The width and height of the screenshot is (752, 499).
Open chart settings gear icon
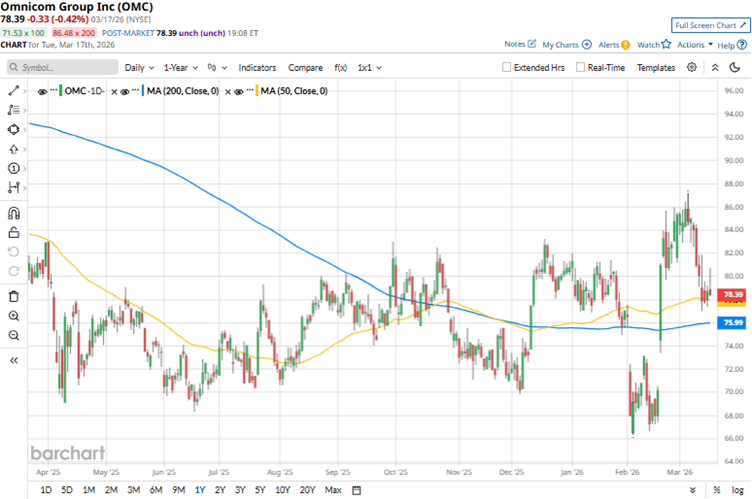point(692,67)
